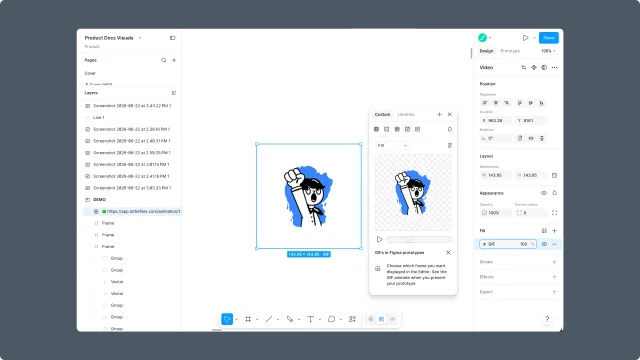The image size is (640, 360).
Task: Open Frame tool options dropdown arrow
Action: 257,320
